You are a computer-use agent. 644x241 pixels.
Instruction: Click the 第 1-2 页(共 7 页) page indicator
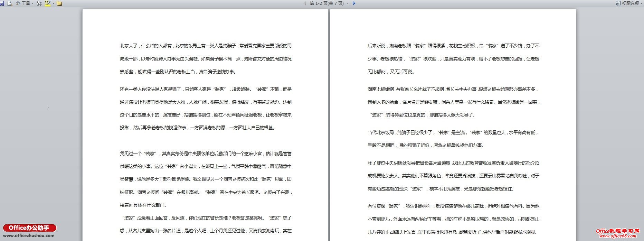pyautogui.click(x=326, y=3)
